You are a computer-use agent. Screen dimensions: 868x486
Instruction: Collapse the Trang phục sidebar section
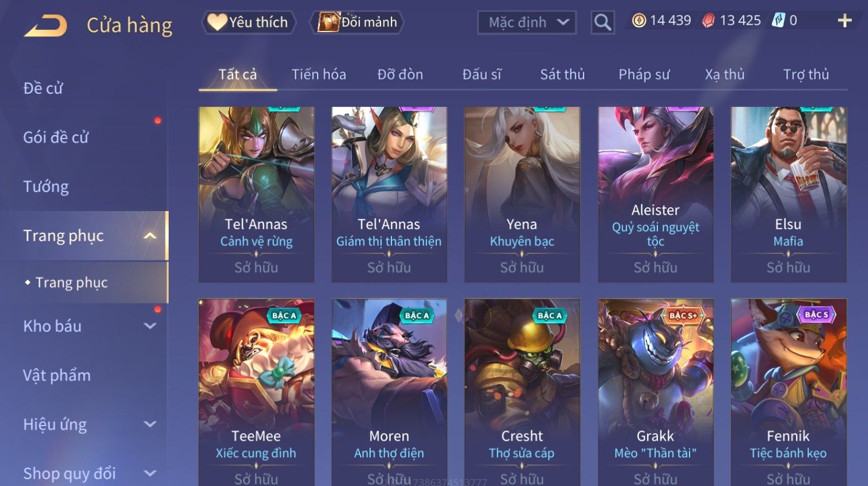[x=150, y=236]
